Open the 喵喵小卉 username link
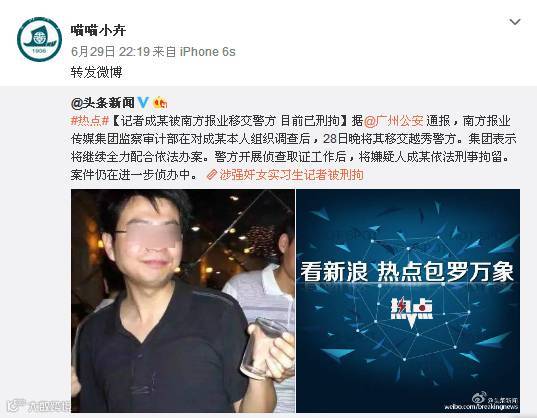 [99, 30]
